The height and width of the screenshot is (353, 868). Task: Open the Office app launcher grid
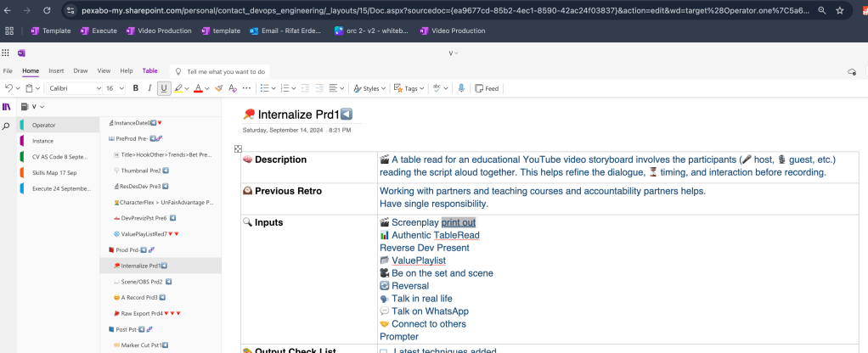pos(6,53)
